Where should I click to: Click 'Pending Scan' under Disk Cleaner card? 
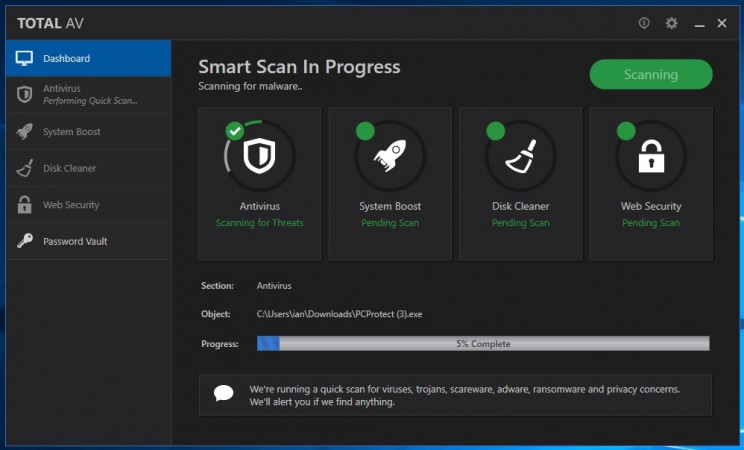tap(521, 223)
